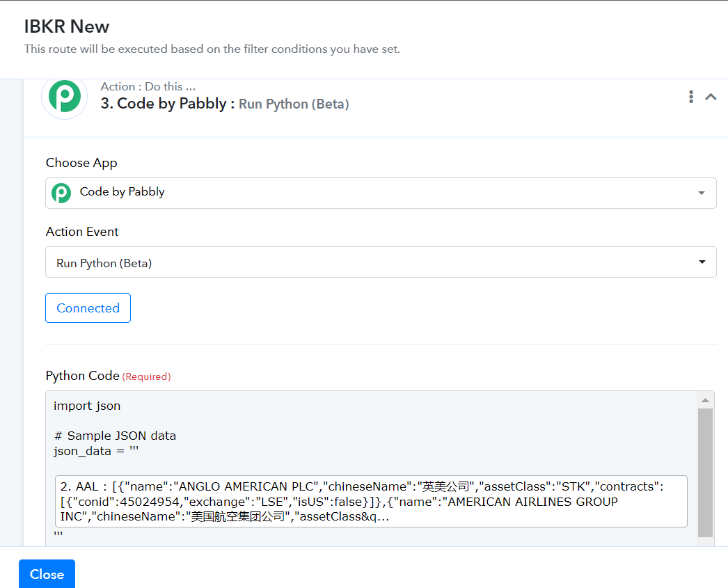Click the mapped AAL data tag

[371, 501]
